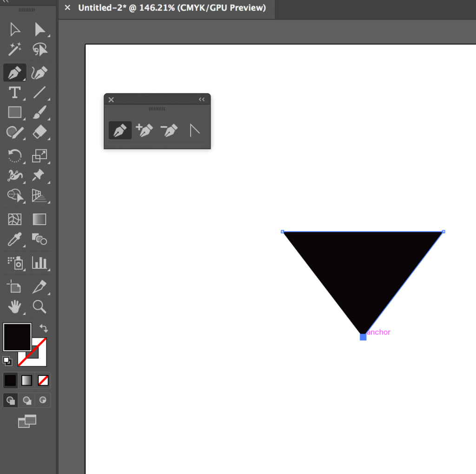The width and height of the screenshot is (476, 474).
Task: Pick the Paintbrush tool
Action: 40,113
